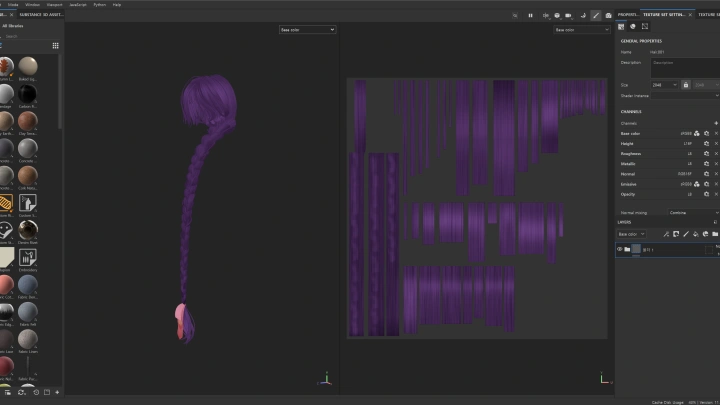Screen dimensions: 720x405
Task: Add a smart material layer
Action: click(x=705, y=234)
